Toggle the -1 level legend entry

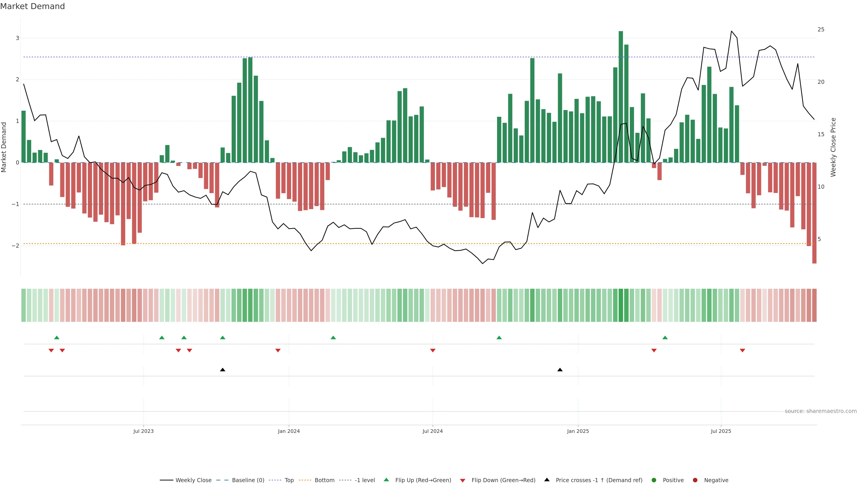pos(365,480)
